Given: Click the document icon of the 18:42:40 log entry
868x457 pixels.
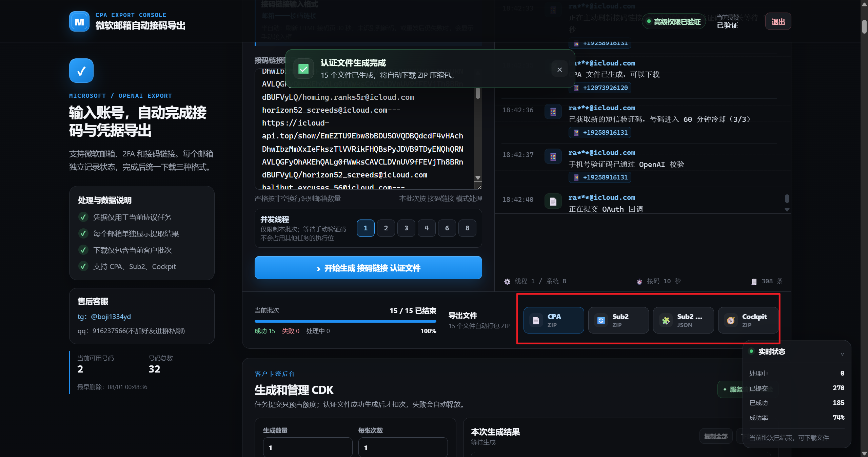Looking at the screenshot, I should [553, 201].
